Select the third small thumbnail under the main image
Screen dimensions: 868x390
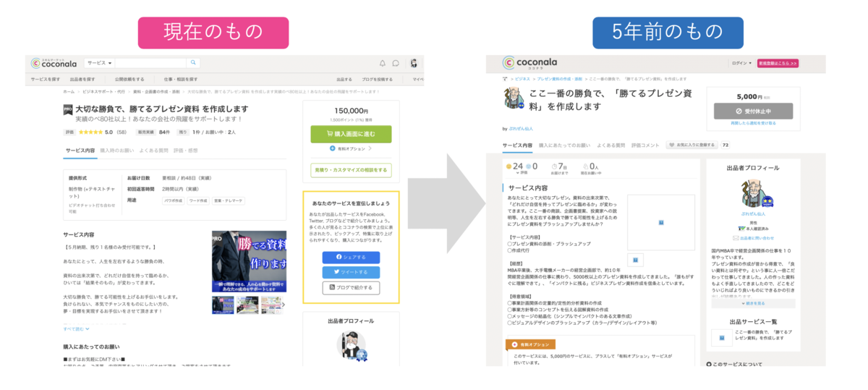click(271, 305)
